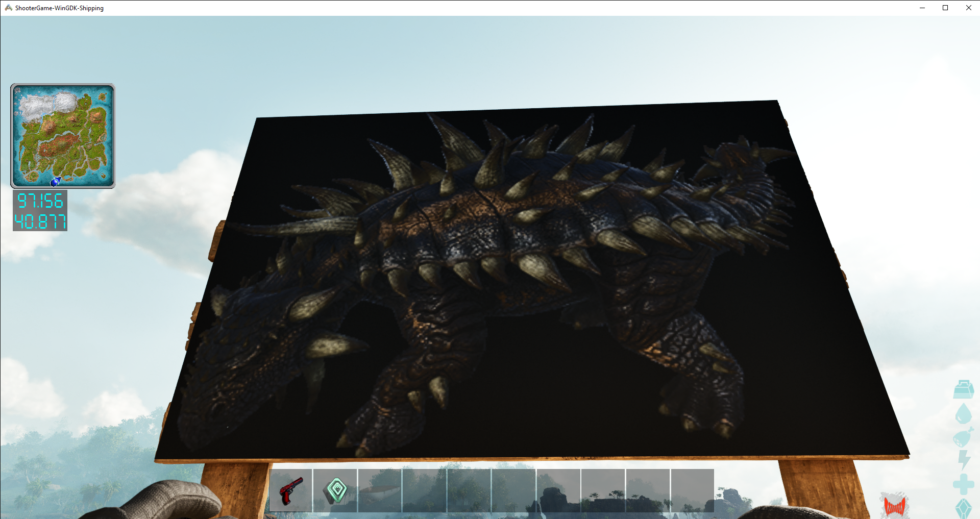Click the food meat status icon
The height and width of the screenshot is (519, 980).
pos(963,437)
